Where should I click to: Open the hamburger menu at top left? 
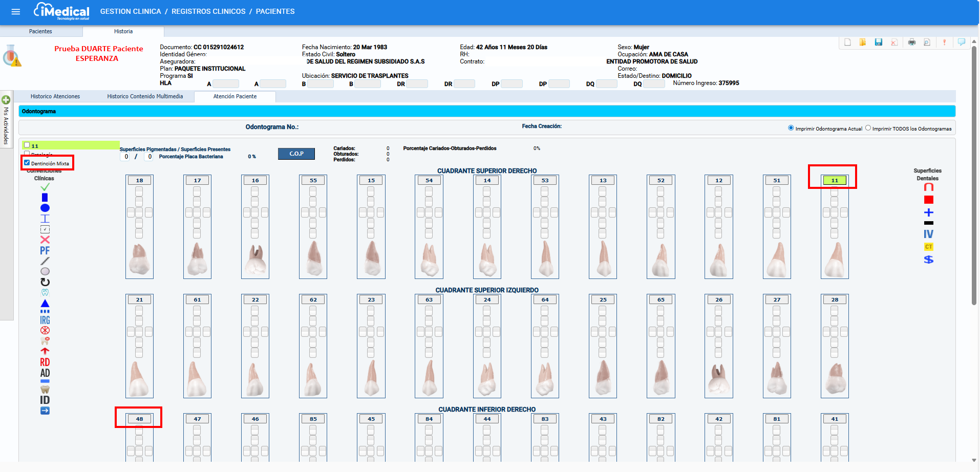[x=16, y=12]
